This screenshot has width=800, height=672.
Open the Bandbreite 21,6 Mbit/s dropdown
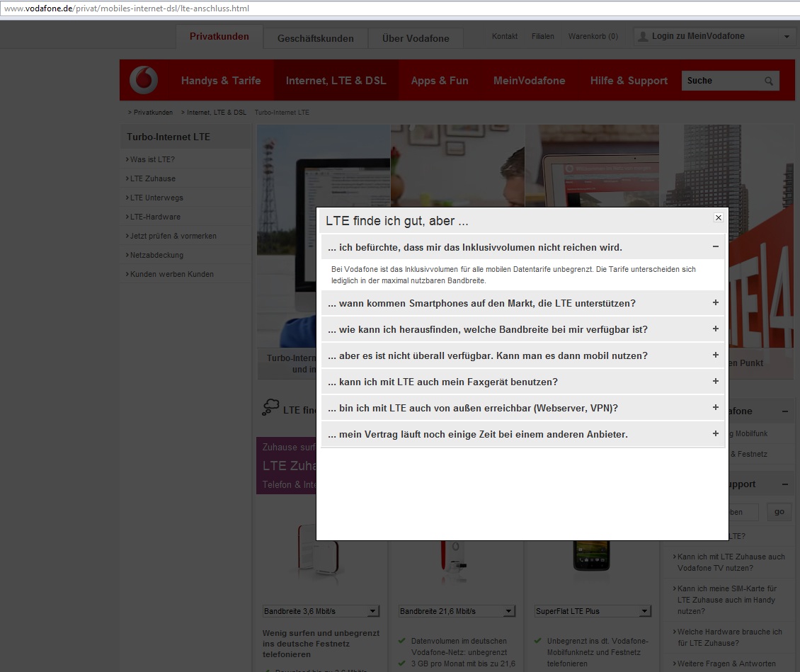point(457,611)
